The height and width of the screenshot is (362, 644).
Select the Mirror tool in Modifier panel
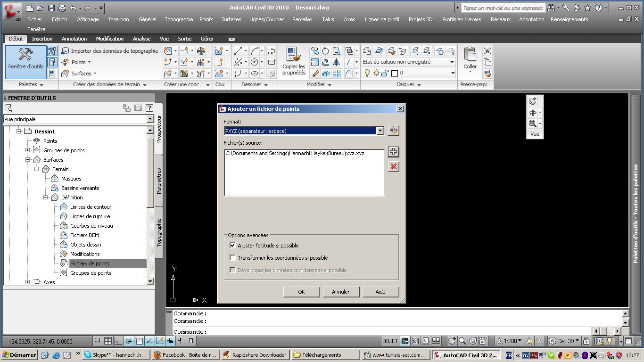337,62
